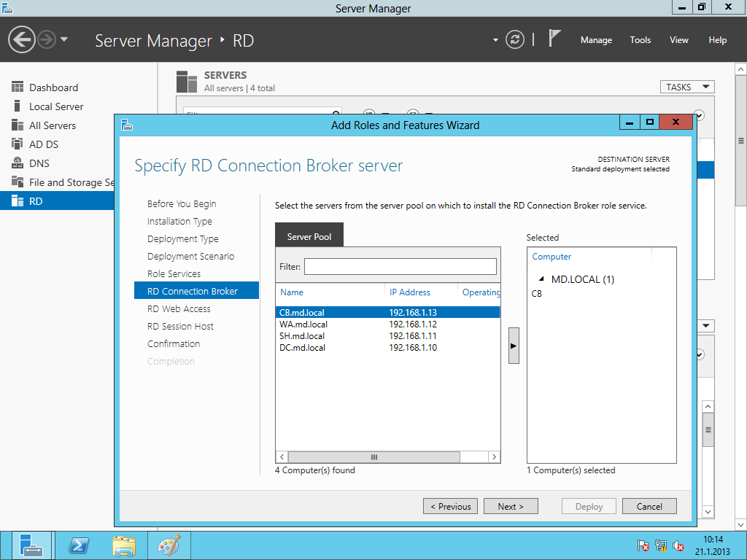Image resolution: width=747 pixels, height=560 pixels.
Task: Open the TASKS dropdown
Action: (686, 87)
